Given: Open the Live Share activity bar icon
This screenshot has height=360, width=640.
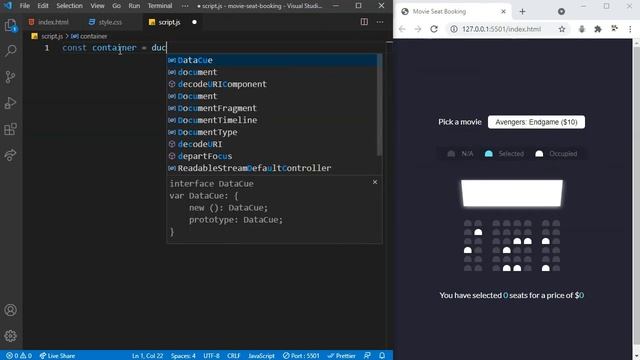Looking at the screenshot, I should point(11,155).
